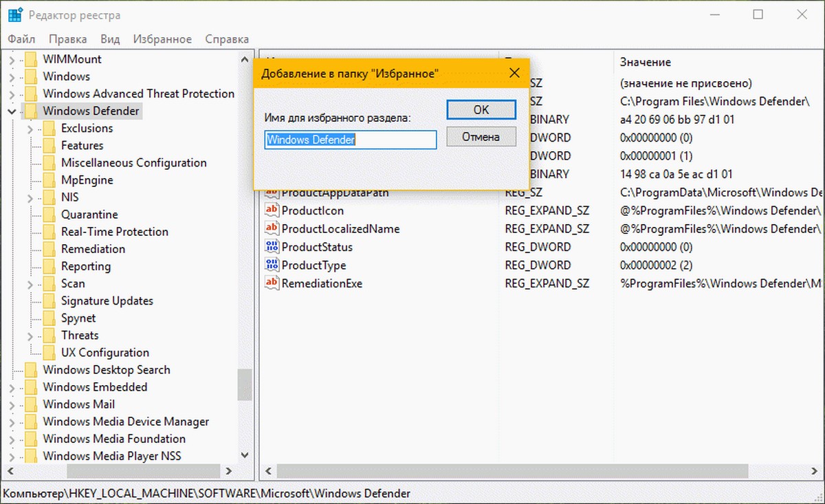Click the Scan folder icon
825x504 pixels.
click(x=48, y=283)
